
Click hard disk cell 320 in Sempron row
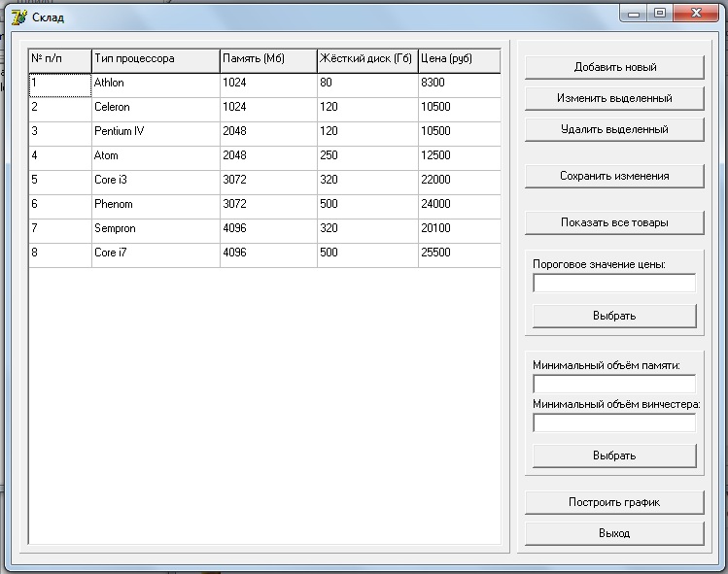click(367, 231)
